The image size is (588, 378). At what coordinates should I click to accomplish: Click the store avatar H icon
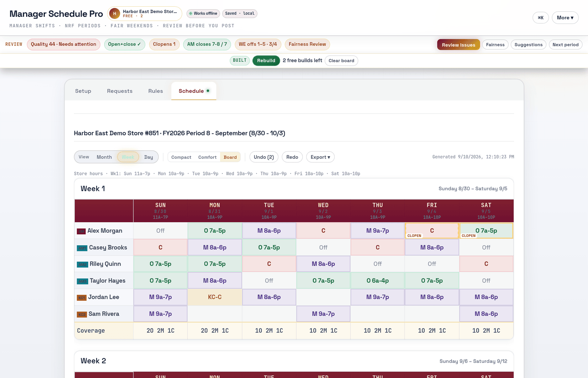[114, 13]
